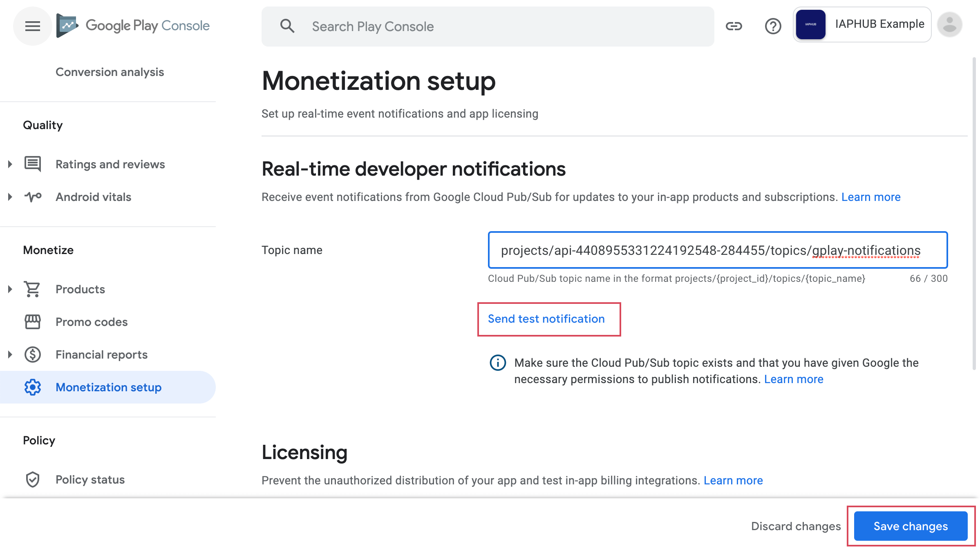Expand the Ratings and reviews section
This screenshot has width=980, height=553.
point(10,164)
